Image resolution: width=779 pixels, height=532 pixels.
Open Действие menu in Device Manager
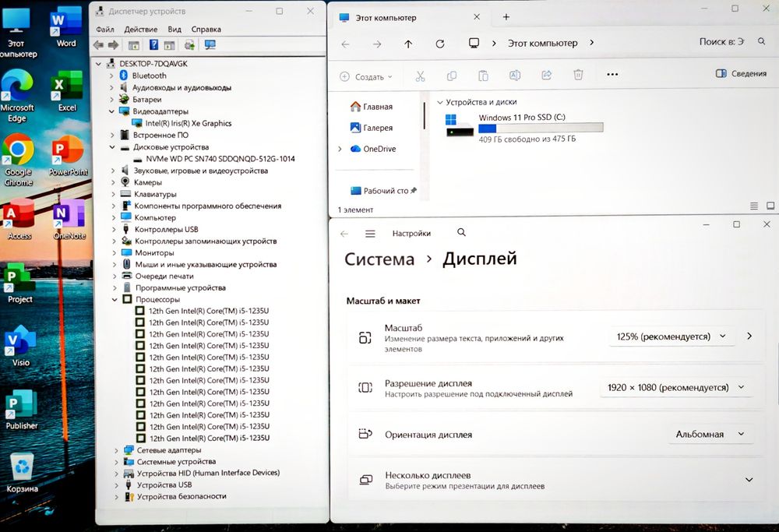point(140,30)
